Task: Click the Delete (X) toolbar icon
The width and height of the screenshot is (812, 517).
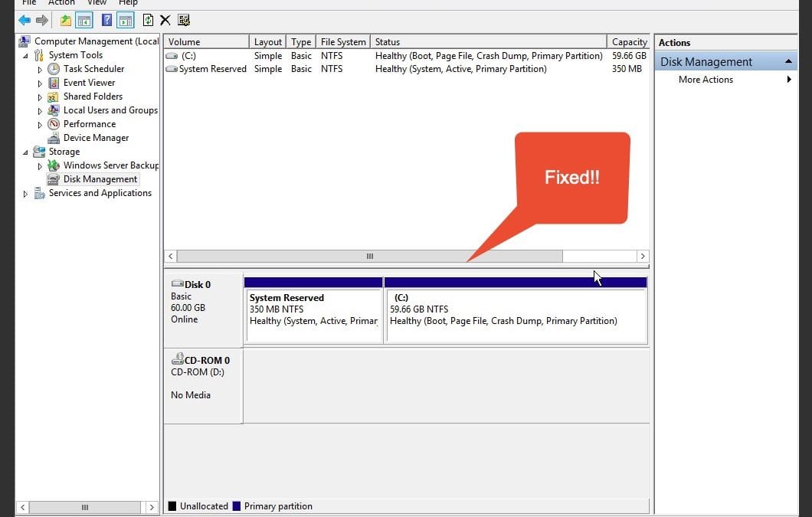Action: pyautogui.click(x=165, y=20)
